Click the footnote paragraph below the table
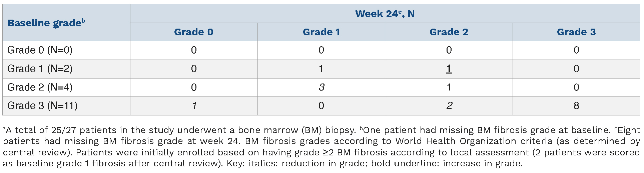This screenshot has width=644, height=173. point(321,147)
